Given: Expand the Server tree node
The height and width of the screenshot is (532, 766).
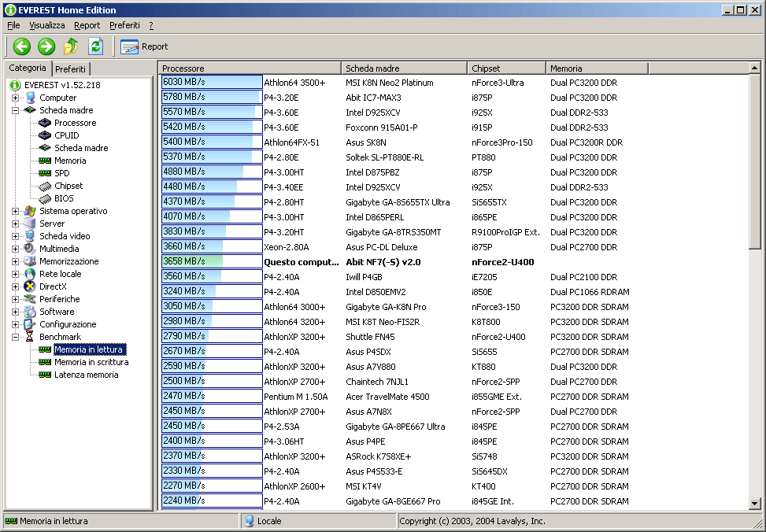Looking at the screenshot, I should pyautogui.click(x=15, y=224).
